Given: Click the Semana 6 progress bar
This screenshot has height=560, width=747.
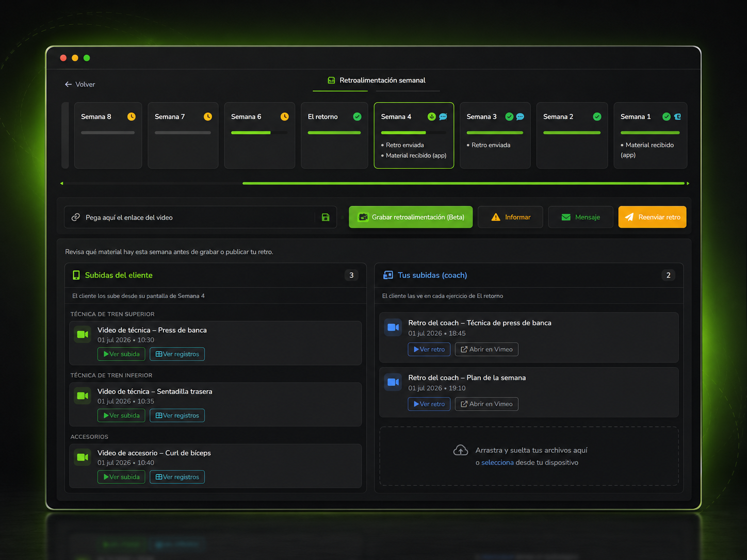Looking at the screenshot, I should click(259, 133).
